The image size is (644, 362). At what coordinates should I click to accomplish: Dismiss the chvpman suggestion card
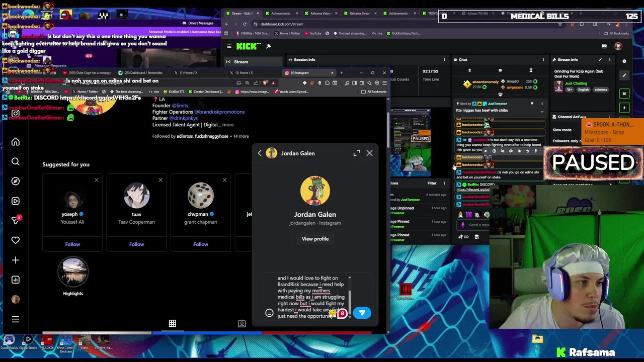[x=224, y=180]
